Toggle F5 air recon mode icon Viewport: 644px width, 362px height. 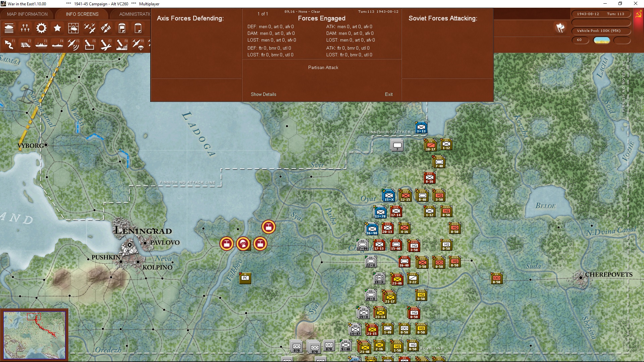[x=73, y=44]
